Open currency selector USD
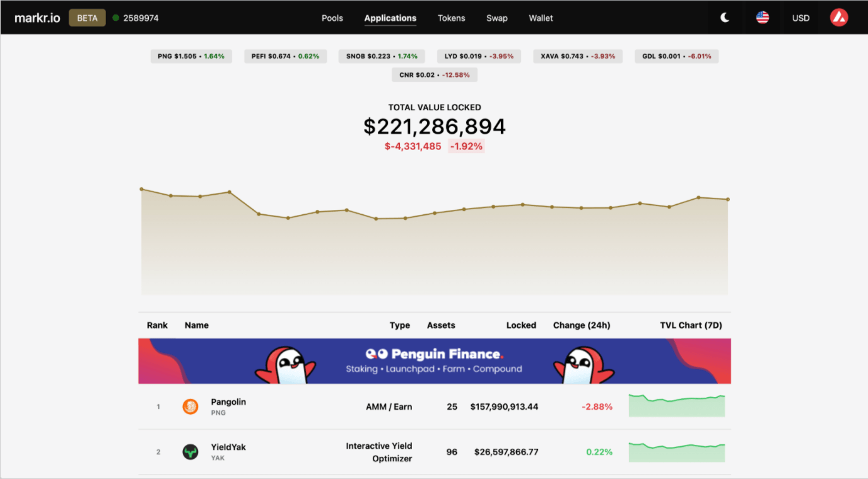Viewport: 868px width, 479px height. pos(801,18)
